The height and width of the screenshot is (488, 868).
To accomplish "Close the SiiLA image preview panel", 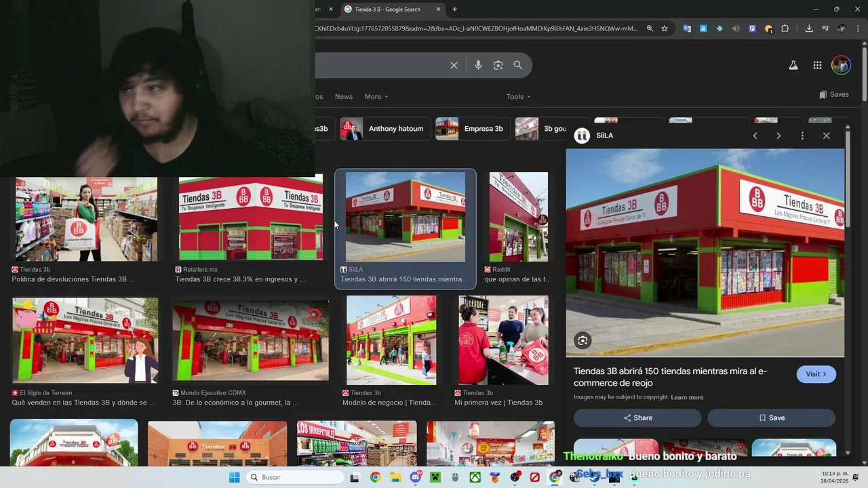I will pos(826,136).
